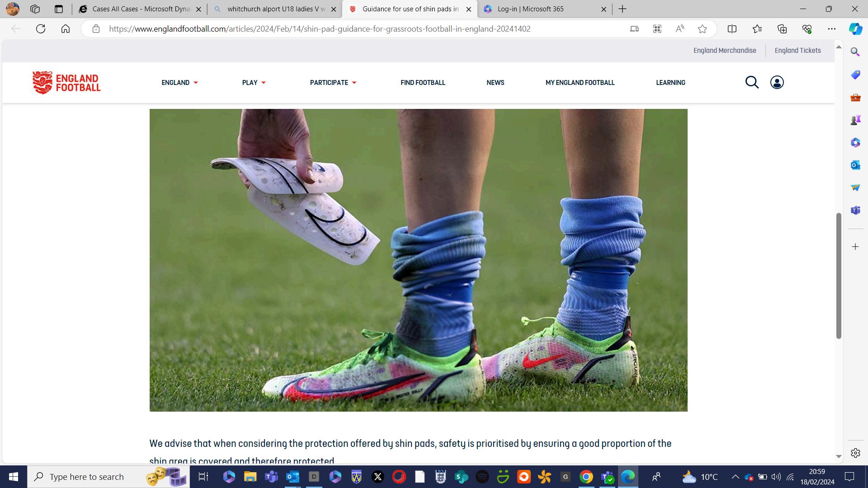Open Copilot icon in browser corner
868x488 pixels.
[855, 29]
